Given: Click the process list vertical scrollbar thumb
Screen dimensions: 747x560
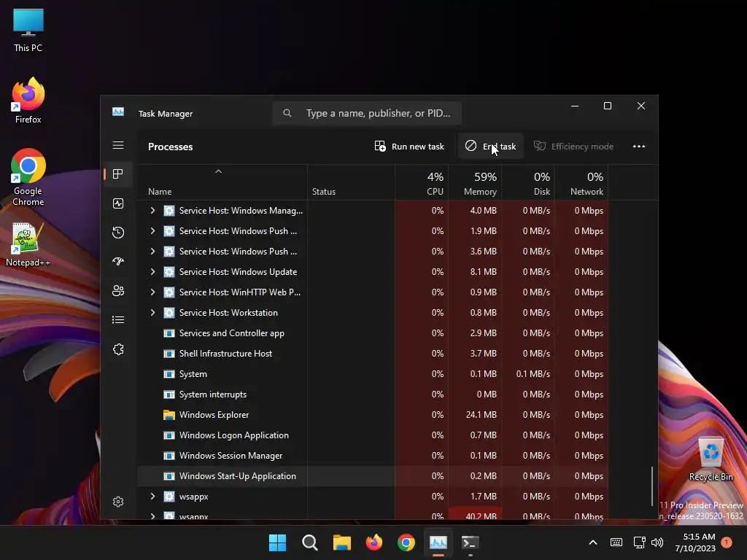Looking at the screenshot, I should pyautogui.click(x=651, y=486).
